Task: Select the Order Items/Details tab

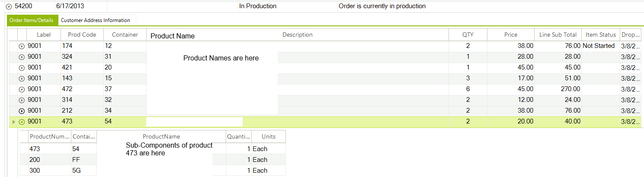Action: pos(32,20)
